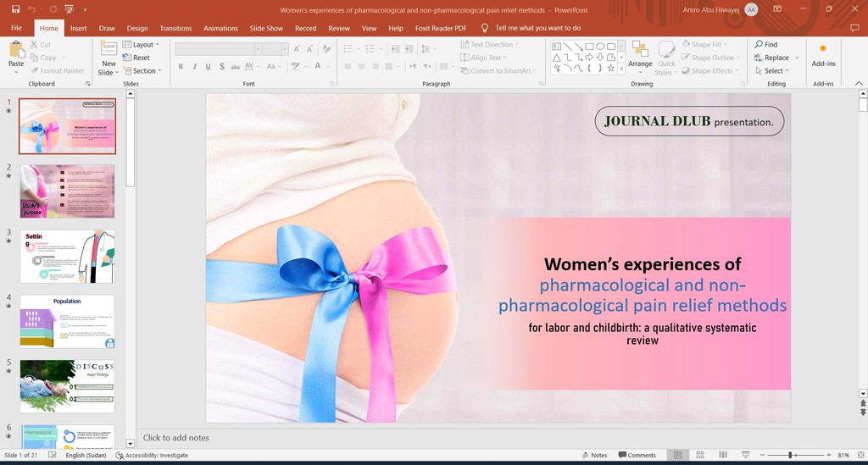Click the Click to add notes area
868x465 pixels.
[176, 437]
